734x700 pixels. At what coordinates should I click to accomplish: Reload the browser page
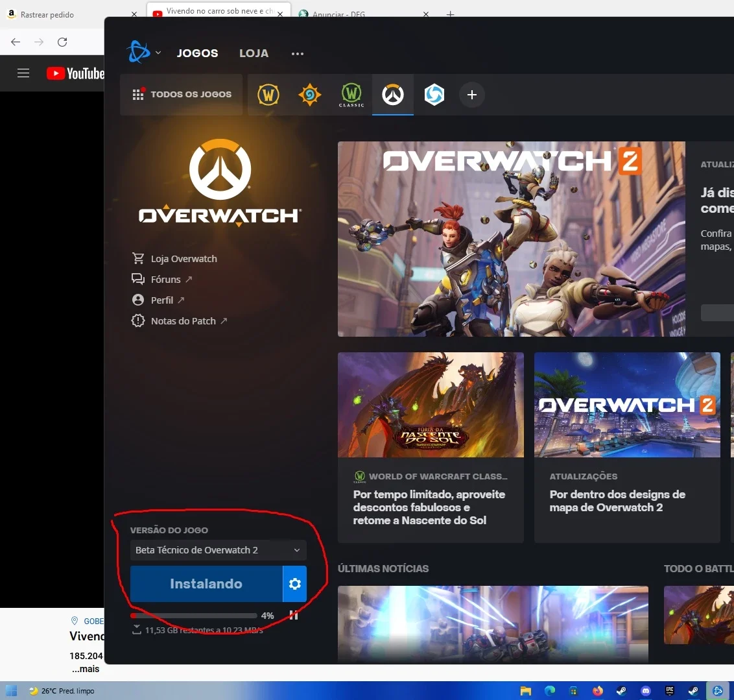pos(62,42)
